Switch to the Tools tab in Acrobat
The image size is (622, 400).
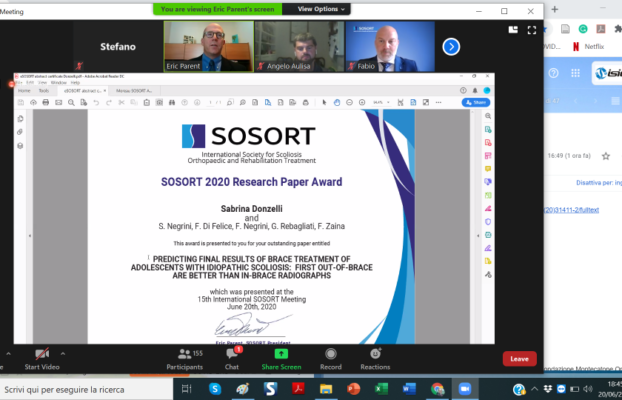click(44, 91)
